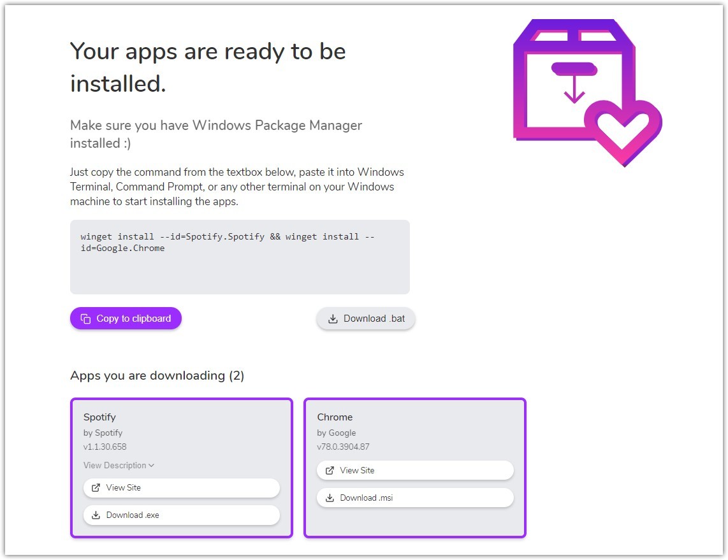Image resolution: width=728 pixels, height=560 pixels.
Task: Download the Spotify .exe installer
Action: pos(181,515)
